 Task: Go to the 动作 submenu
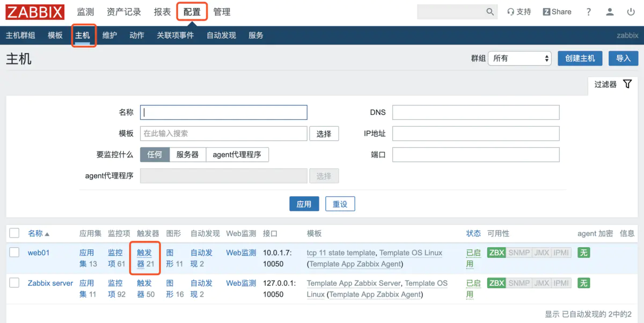(x=137, y=35)
